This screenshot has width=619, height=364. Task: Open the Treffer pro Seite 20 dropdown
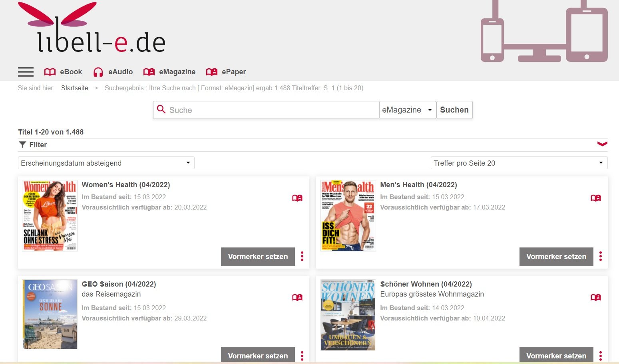point(519,163)
